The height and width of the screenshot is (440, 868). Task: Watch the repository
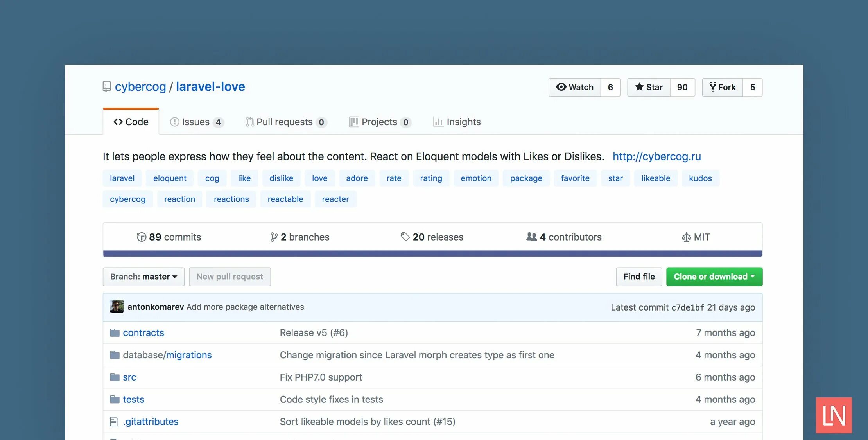pyautogui.click(x=575, y=87)
